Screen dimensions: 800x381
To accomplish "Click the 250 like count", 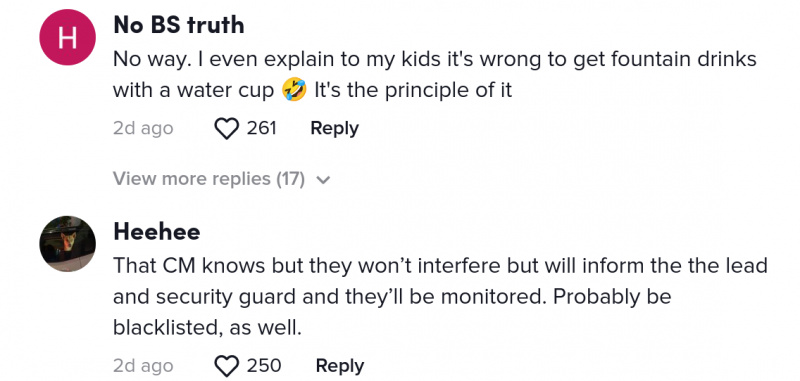I will point(264,366).
